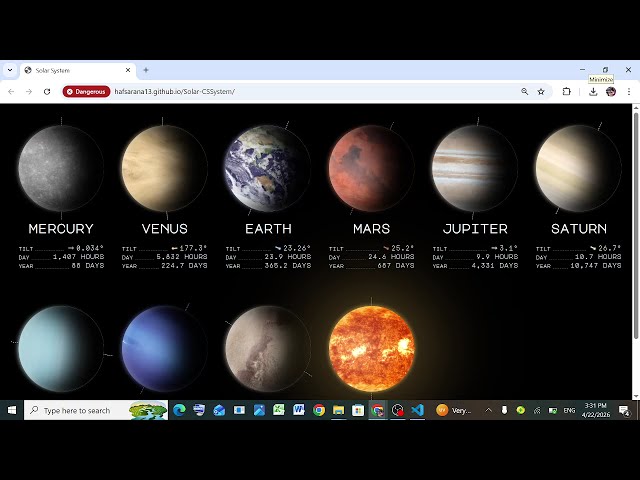Click the page vertical scrollbar thumb

pyautogui.click(x=636, y=224)
